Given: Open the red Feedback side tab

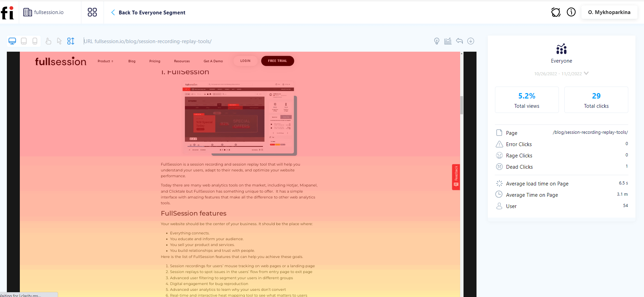Looking at the screenshot, I should click(x=456, y=177).
